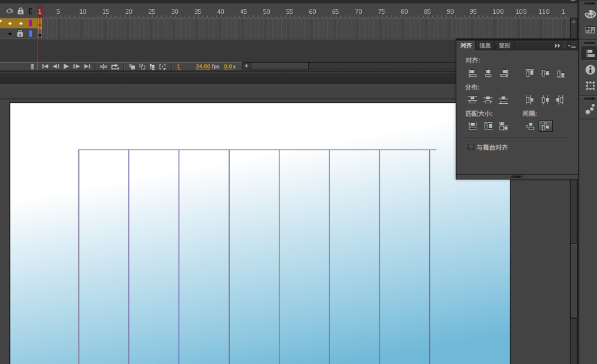Click timeline scroll left arrow

pyautogui.click(x=246, y=66)
